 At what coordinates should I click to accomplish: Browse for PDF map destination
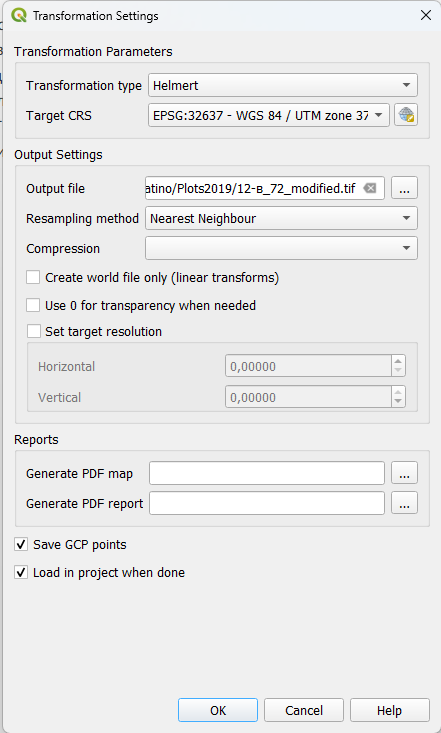405,473
